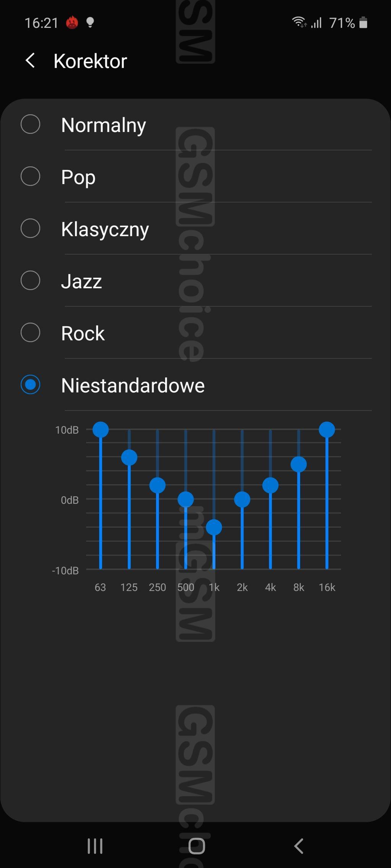Select the Jazz radio button
The width and height of the screenshot is (391, 868).
pos(31,281)
